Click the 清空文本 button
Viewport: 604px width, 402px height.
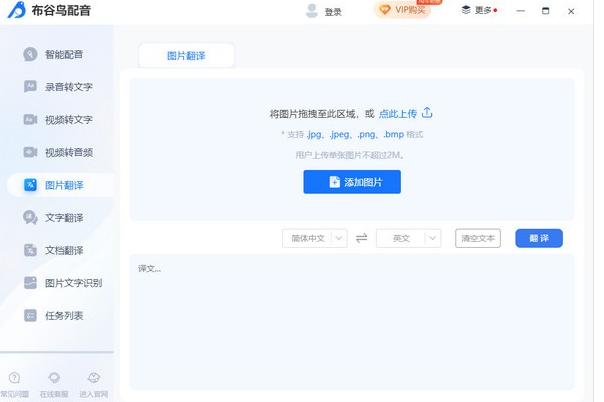click(478, 238)
